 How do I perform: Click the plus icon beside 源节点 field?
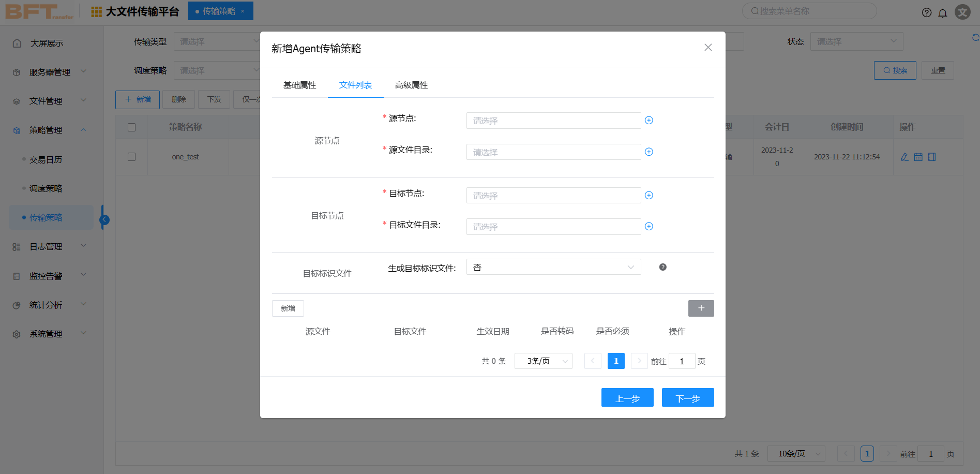point(649,120)
